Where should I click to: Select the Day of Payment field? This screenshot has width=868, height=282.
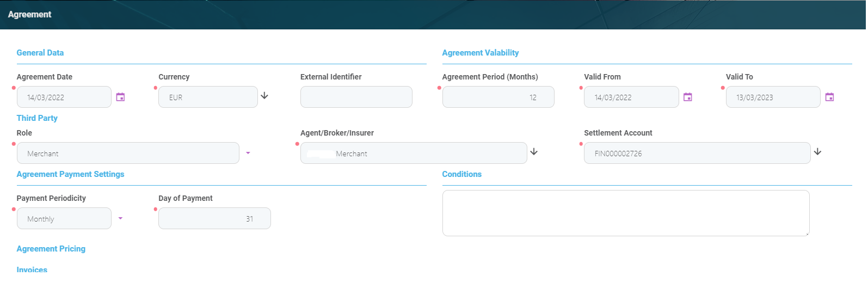click(214, 218)
